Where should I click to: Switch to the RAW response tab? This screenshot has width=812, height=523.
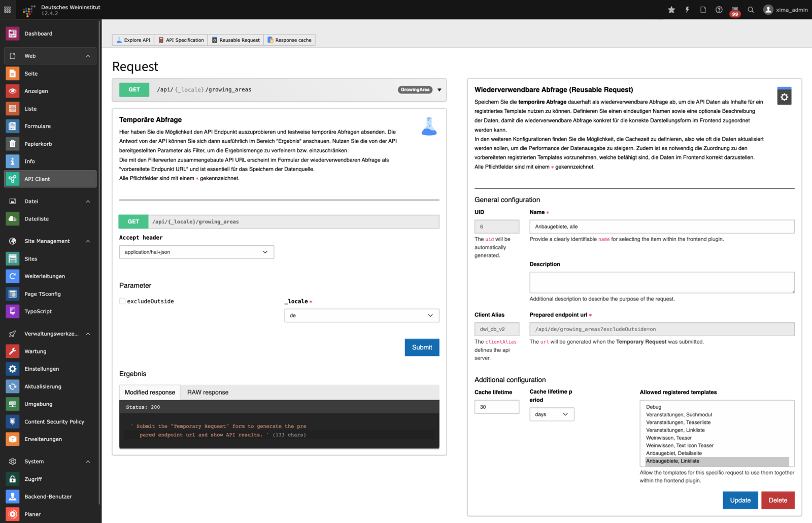tap(208, 393)
